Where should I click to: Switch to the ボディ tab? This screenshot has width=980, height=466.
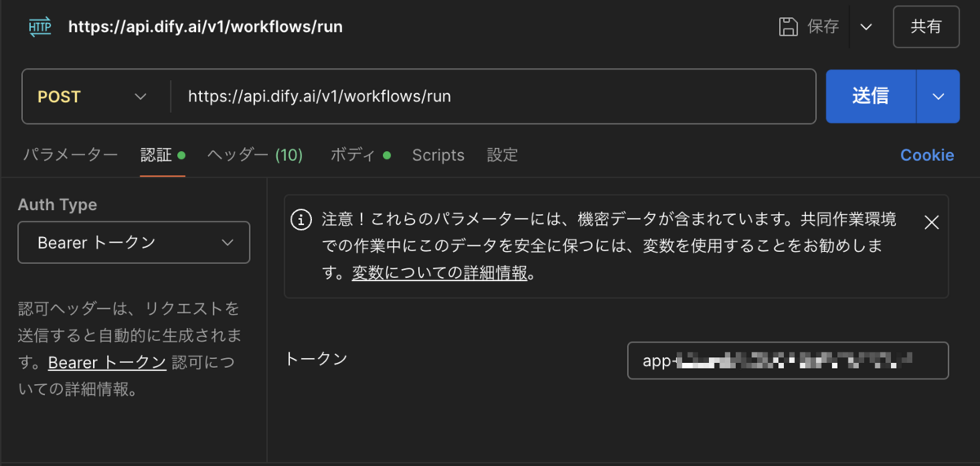click(360, 155)
